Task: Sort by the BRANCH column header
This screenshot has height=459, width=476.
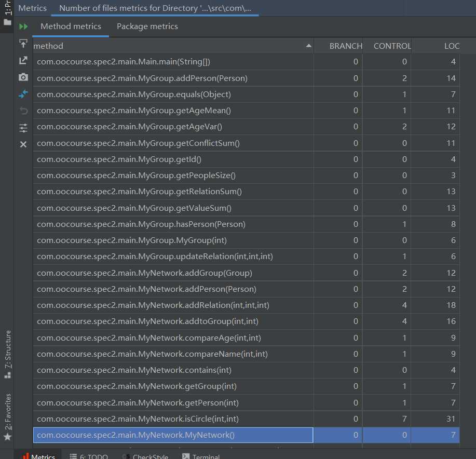Action: (345, 46)
